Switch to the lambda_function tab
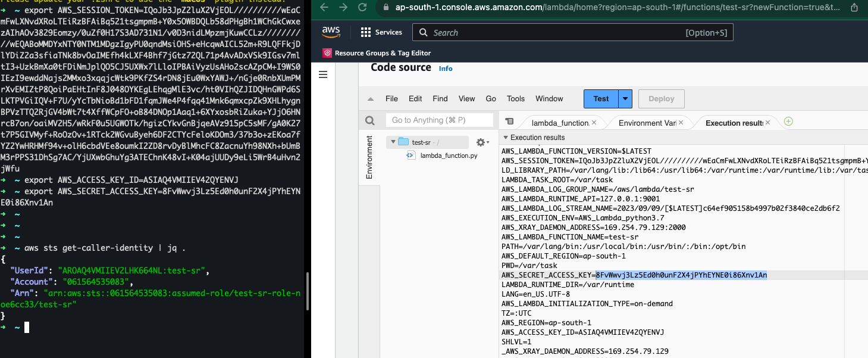The width and height of the screenshot is (868, 358). click(x=559, y=123)
